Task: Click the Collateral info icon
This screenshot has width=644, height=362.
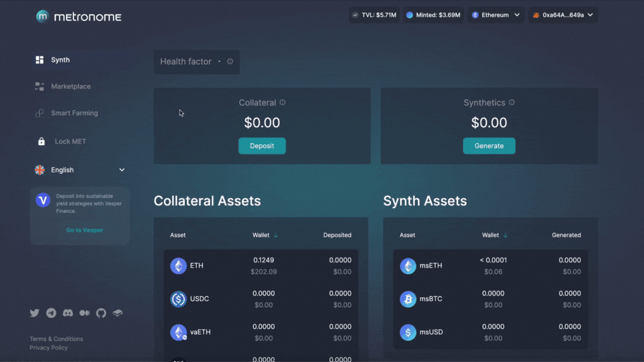Action: (x=282, y=103)
